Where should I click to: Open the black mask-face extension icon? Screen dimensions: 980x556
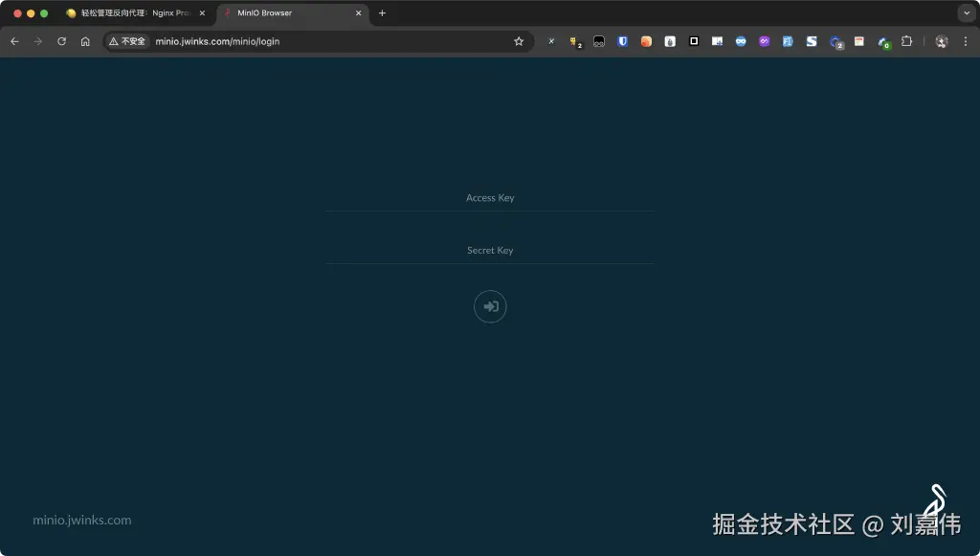coord(599,41)
